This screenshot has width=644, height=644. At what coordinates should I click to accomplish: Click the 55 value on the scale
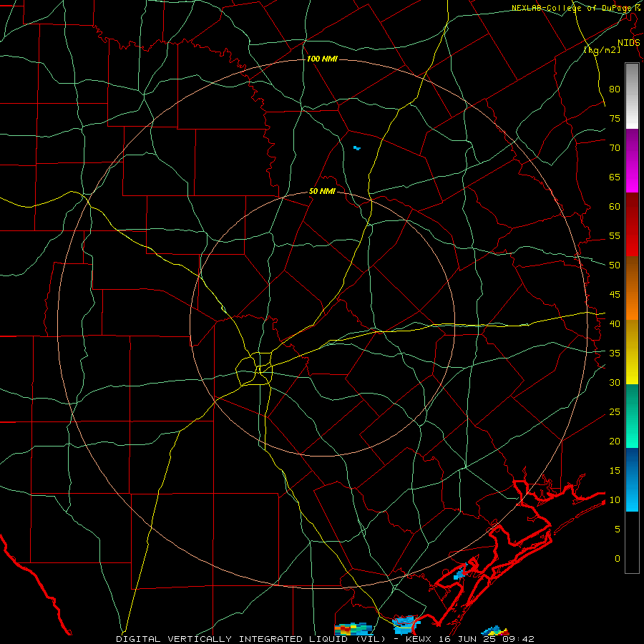(615, 236)
